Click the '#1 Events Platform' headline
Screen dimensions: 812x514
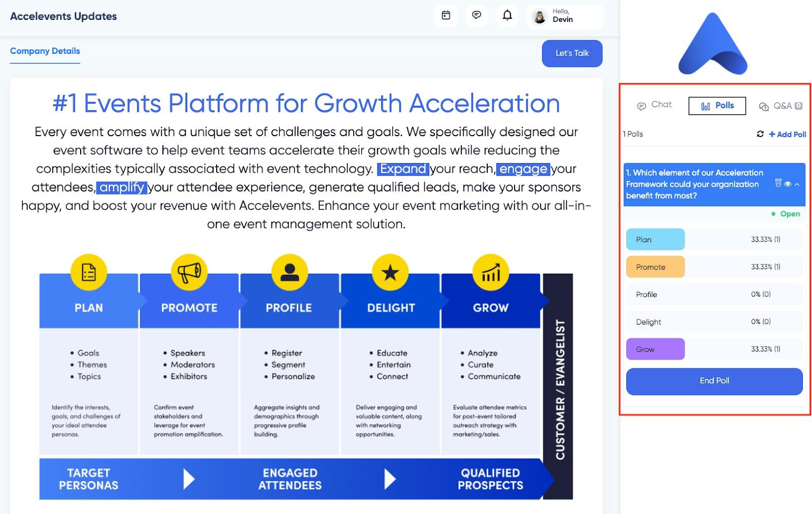click(306, 103)
